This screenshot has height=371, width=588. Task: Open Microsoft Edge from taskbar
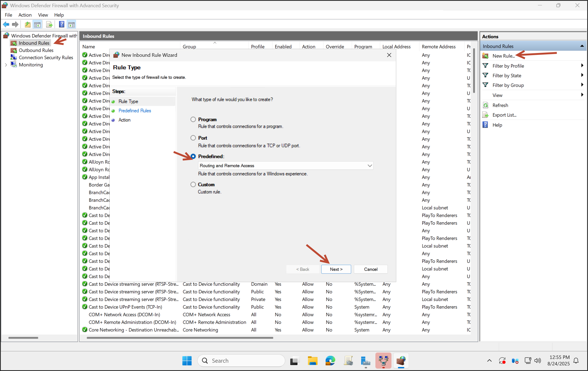coord(330,361)
